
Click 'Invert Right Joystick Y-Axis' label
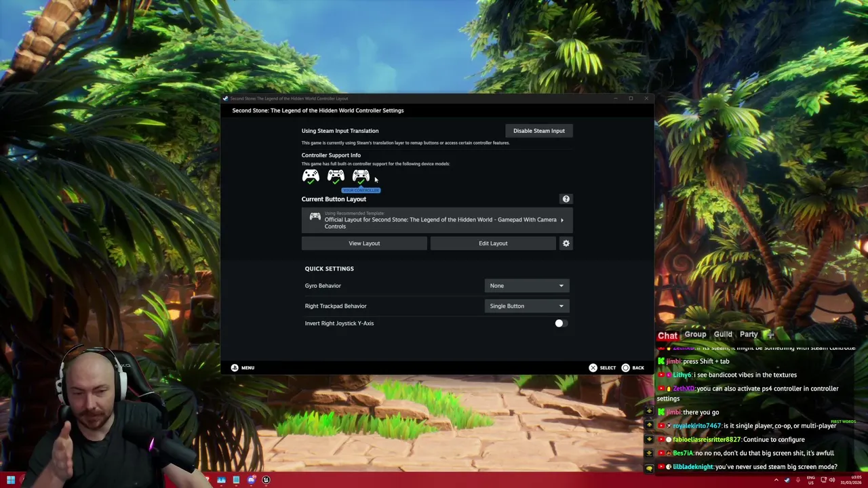[339, 323]
